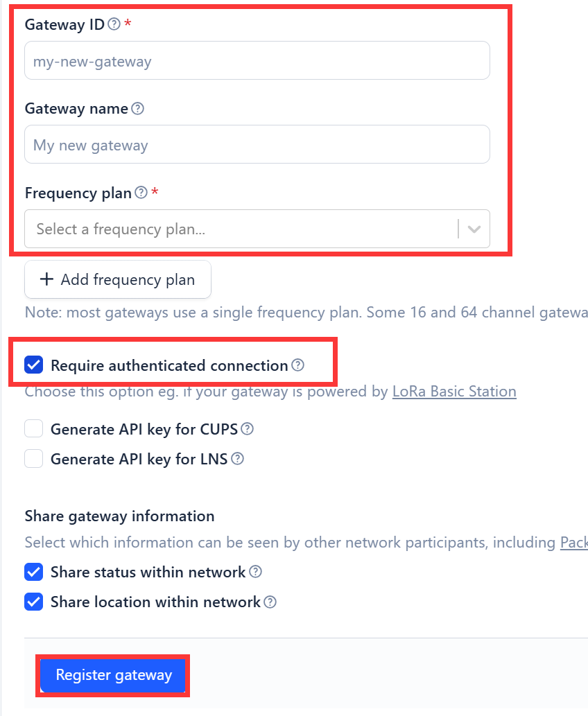Open the LoRa Basic Station link

pyautogui.click(x=455, y=392)
